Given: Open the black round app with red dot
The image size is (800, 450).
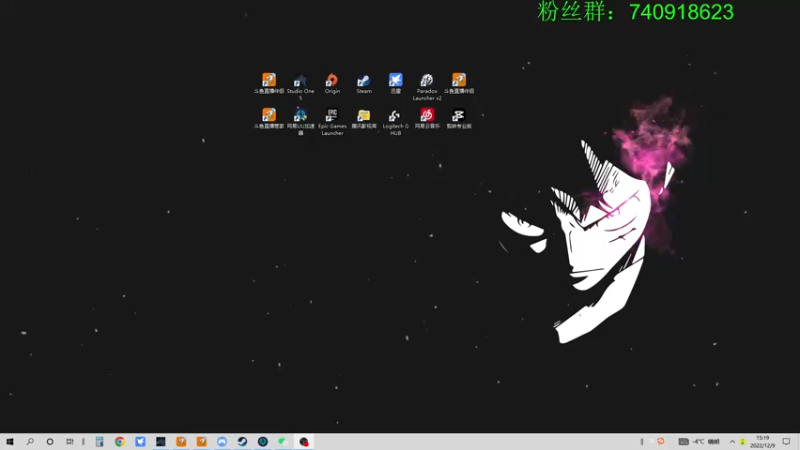Looking at the screenshot, I should pyautogui.click(x=304, y=442).
